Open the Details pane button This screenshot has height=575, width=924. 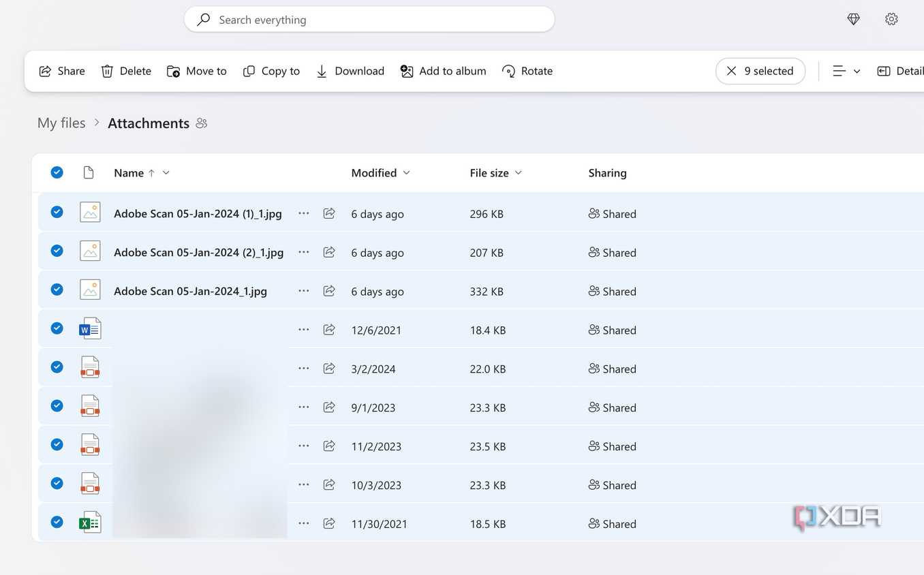[900, 71]
